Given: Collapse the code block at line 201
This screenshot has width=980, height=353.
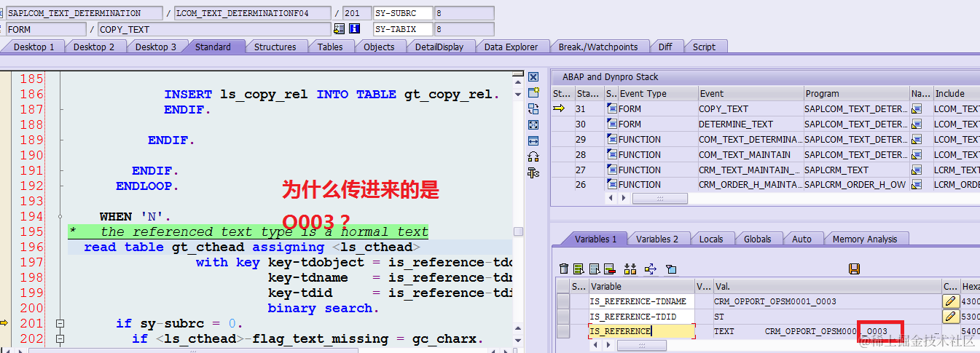Looking at the screenshot, I should click(x=60, y=324).
